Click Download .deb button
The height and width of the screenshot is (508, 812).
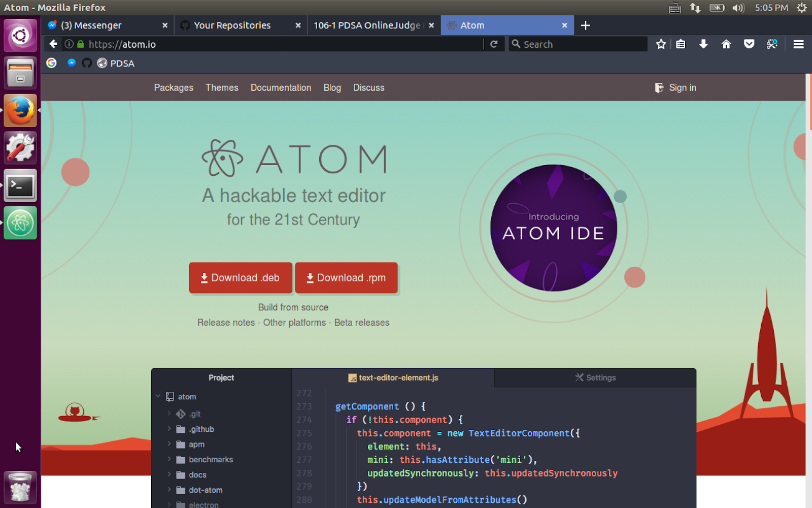click(x=241, y=278)
